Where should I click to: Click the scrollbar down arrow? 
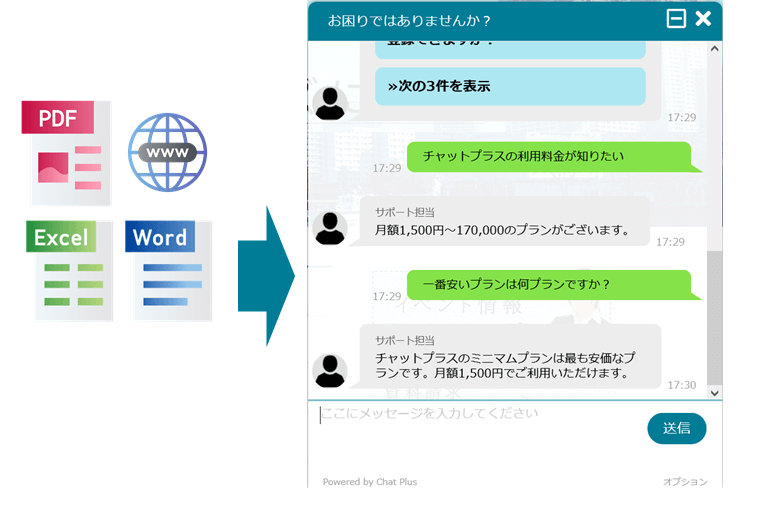coord(714,393)
